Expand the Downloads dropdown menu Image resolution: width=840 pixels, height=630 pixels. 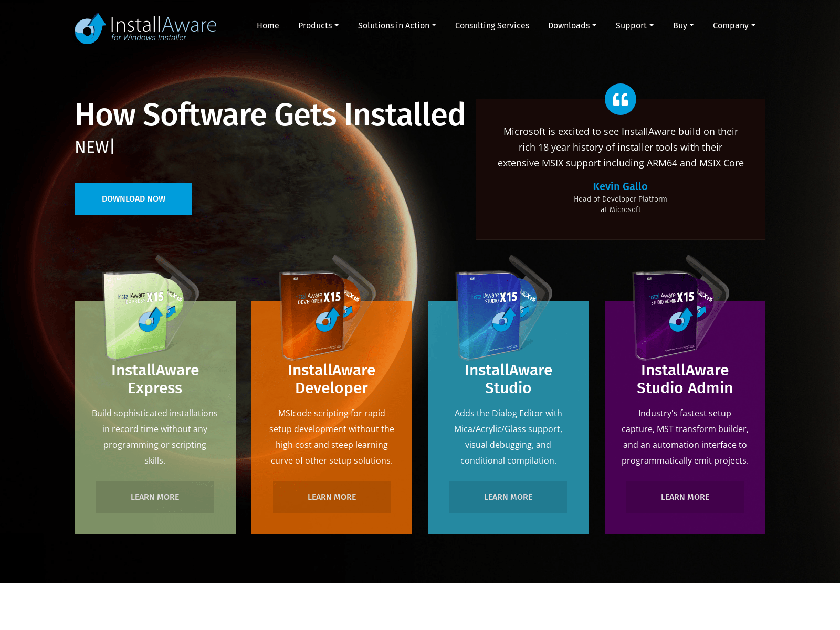click(572, 25)
